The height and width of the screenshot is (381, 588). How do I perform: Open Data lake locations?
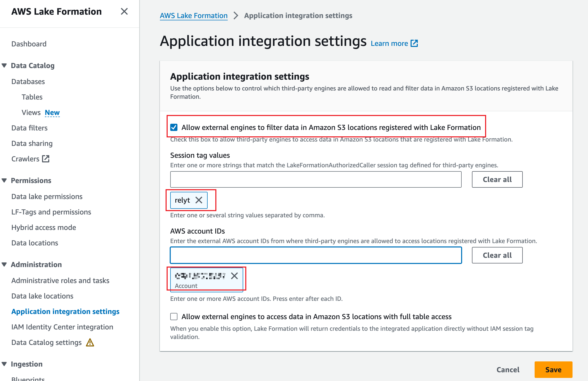42,296
